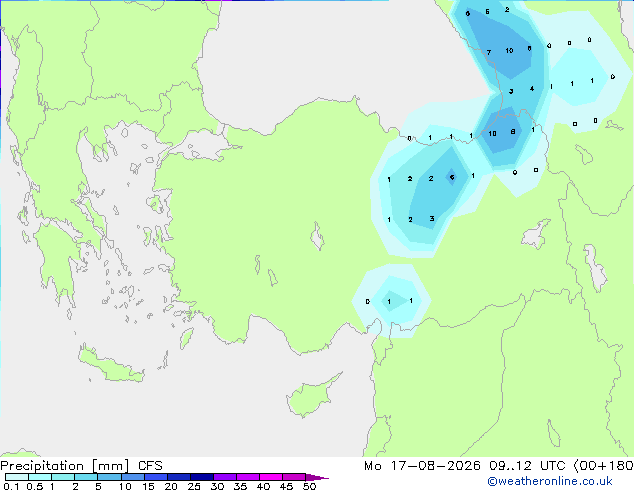Click the "40" legend scale label
The height and width of the screenshot is (490, 634).
(x=263, y=486)
